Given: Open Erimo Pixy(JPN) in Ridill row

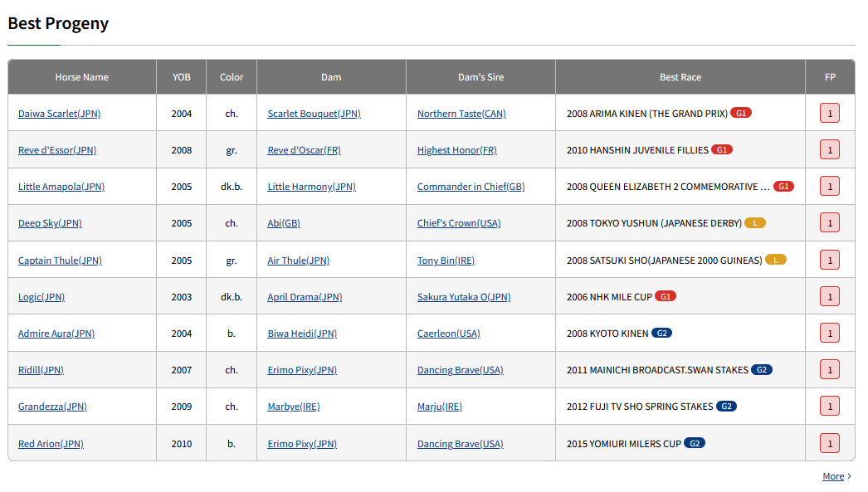Looking at the screenshot, I should pos(302,370).
